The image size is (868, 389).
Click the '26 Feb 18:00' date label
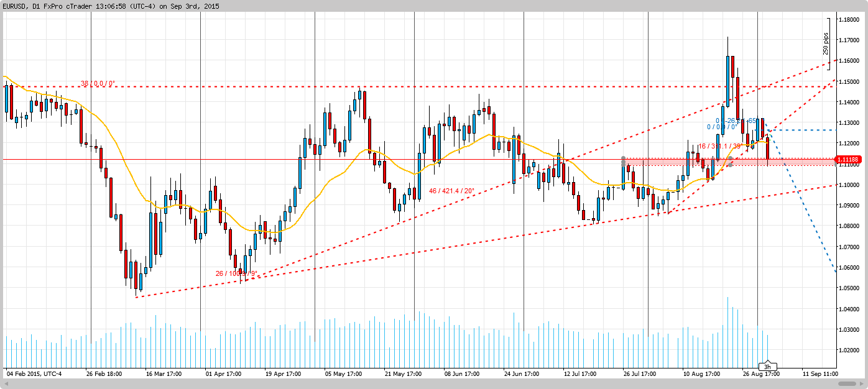[104, 375]
